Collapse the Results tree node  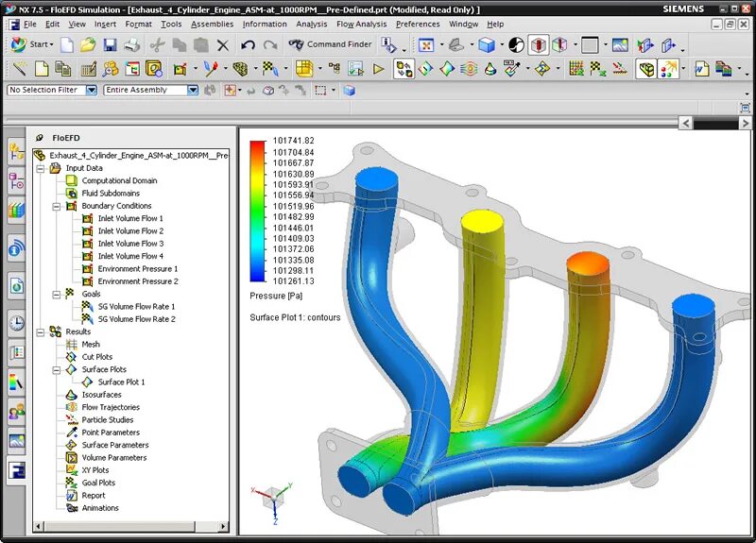(41, 332)
